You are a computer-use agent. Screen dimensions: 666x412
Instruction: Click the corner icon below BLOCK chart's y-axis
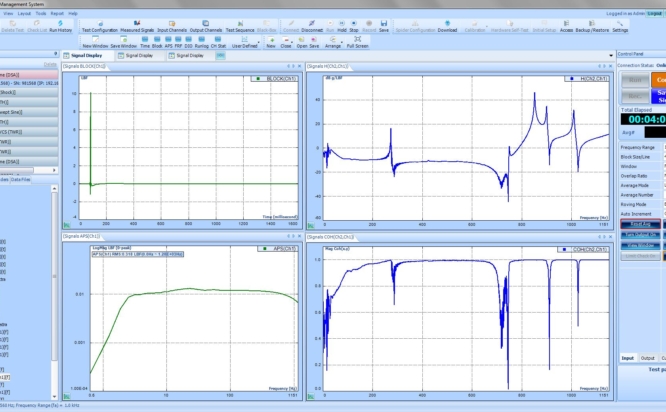click(67, 225)
